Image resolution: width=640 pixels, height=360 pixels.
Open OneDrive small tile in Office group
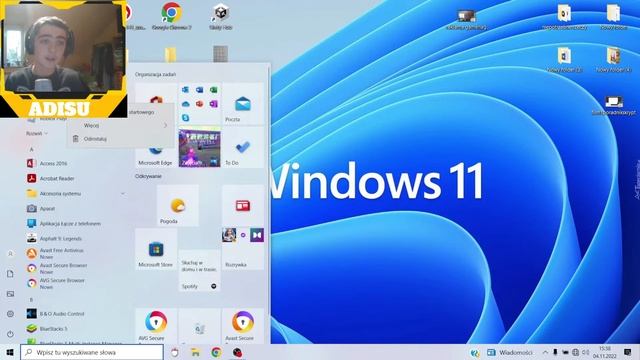pyautogui.click(x=185, y=104)
